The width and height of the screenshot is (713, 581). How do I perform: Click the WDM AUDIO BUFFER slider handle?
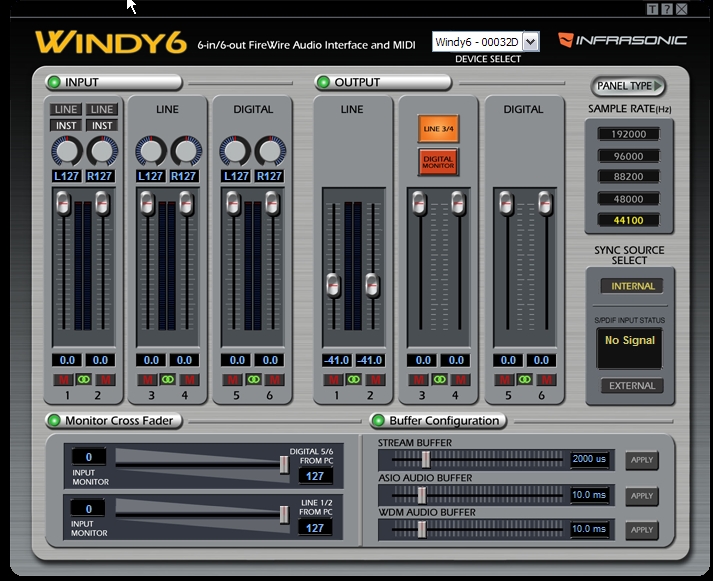click(422, 530)
